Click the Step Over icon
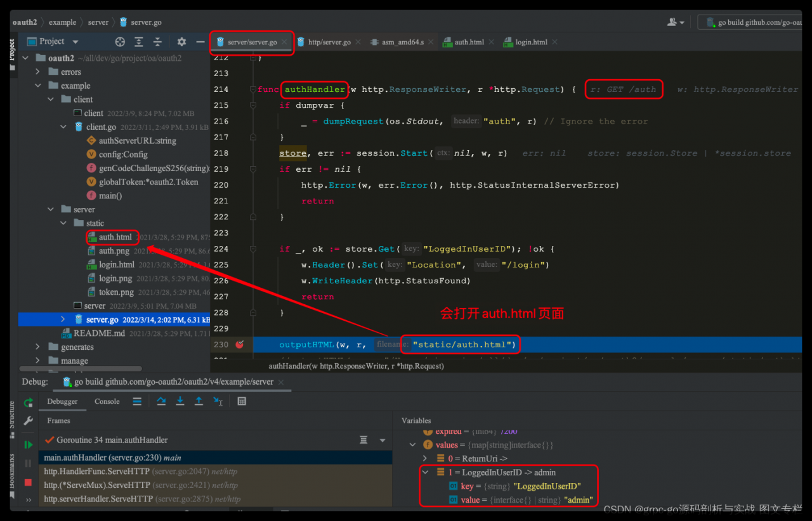812x521 pixels. point(161,401)
